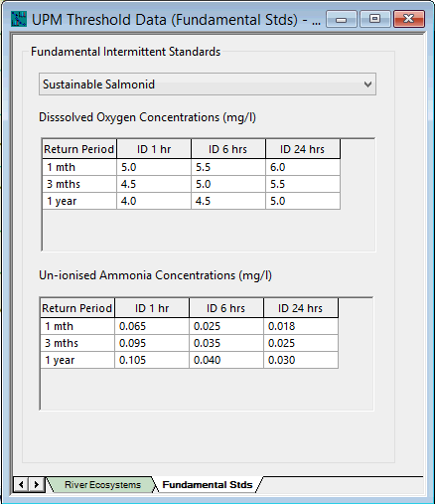Click ID 6 hrs header in oxygen table
435x504 pixels.
(228, 149)
